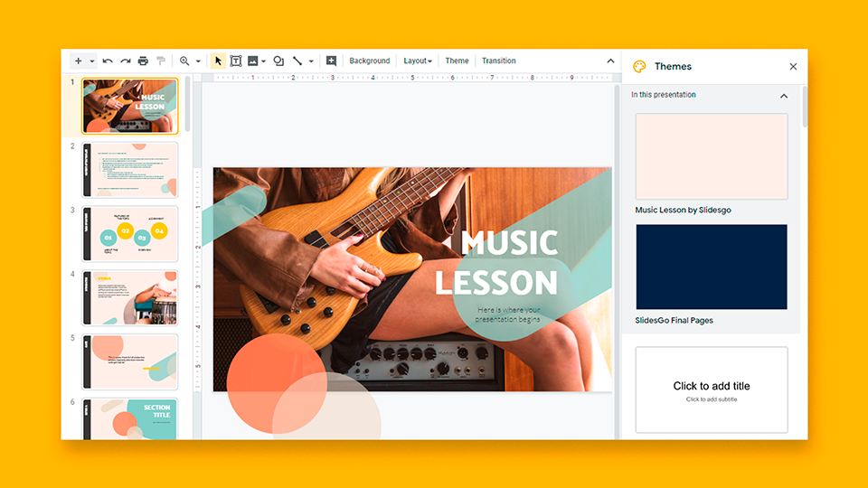Click the print icon
The height and width of the screenshot is (488, 868).
point(143,61)
